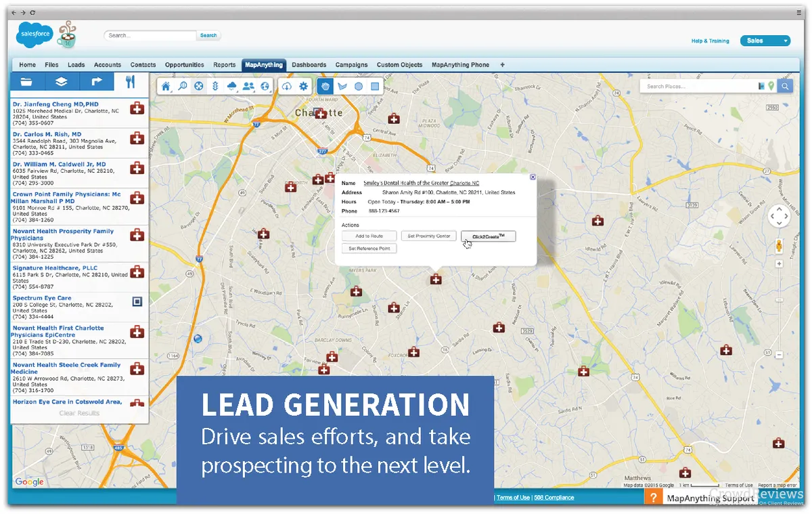
Task: Click the square icon beside Spectrum Eye Care
Action: [x=137, y=301]
